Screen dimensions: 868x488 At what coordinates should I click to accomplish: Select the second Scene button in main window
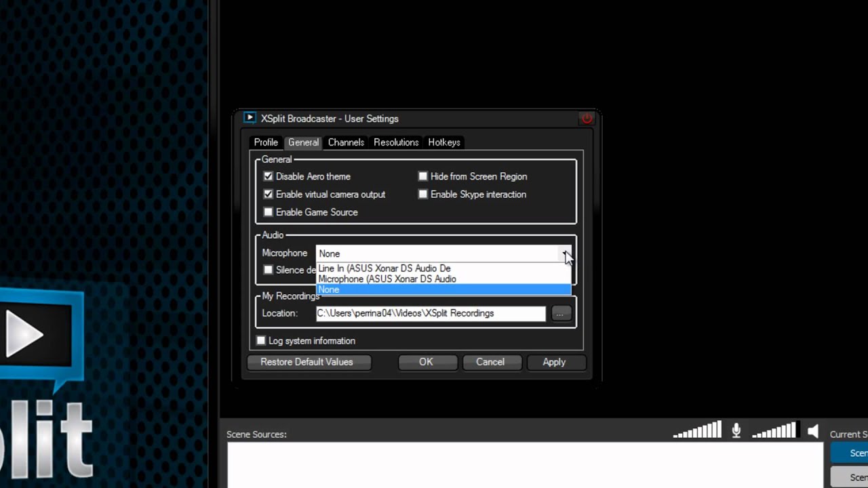click(850, 476)
